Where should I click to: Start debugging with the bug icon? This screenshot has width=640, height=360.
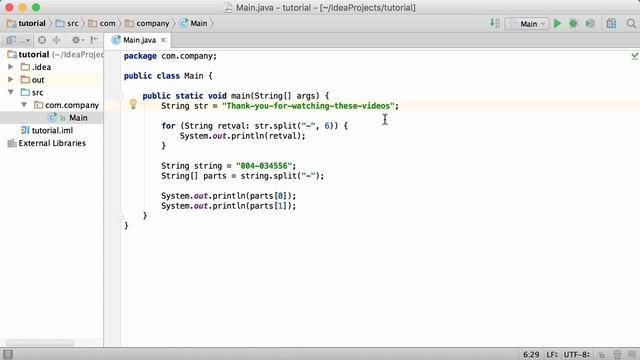573,23
